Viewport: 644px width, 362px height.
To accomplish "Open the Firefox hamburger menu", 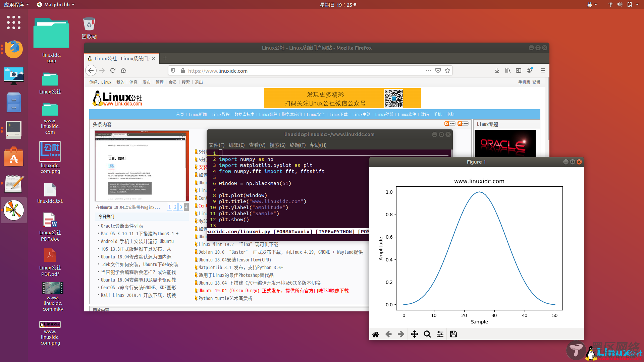I will tap(543, 70).
